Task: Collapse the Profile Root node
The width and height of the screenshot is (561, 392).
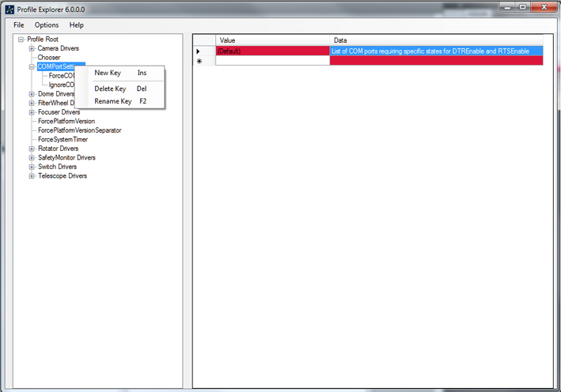Action: tap(21, 40)
